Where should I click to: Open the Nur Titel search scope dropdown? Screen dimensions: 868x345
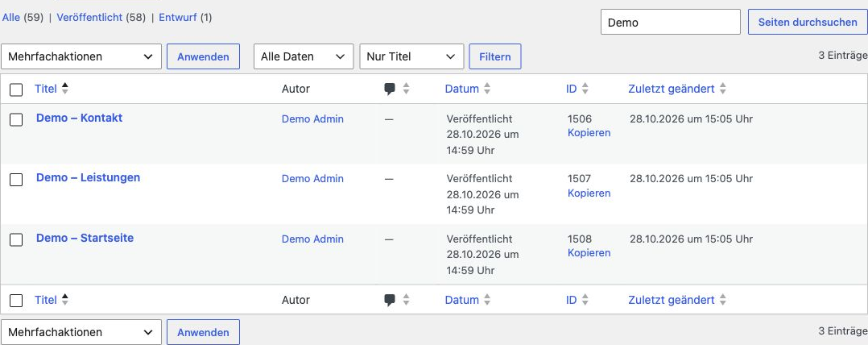pyautogui.click(x=411, y=56)
